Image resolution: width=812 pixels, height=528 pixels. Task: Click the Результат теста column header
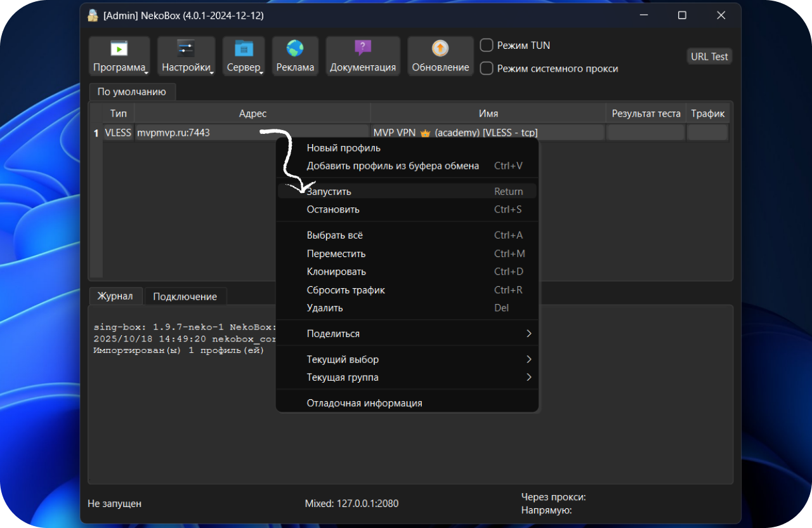point(646,114)
